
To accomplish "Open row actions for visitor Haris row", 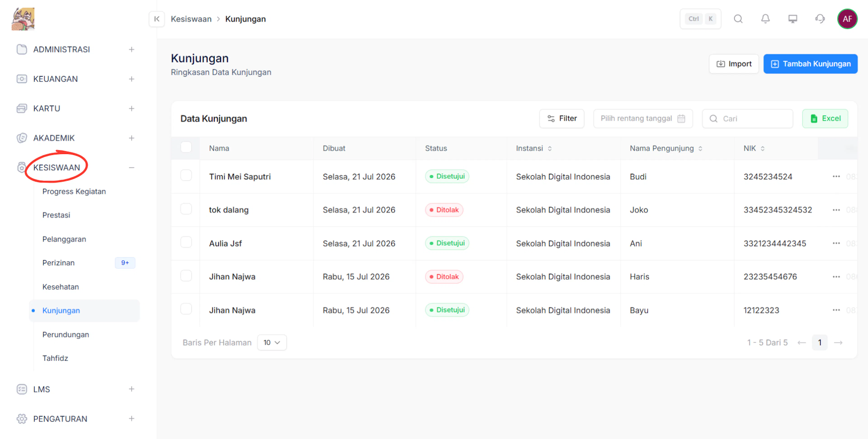I will [x=836, y=277].
